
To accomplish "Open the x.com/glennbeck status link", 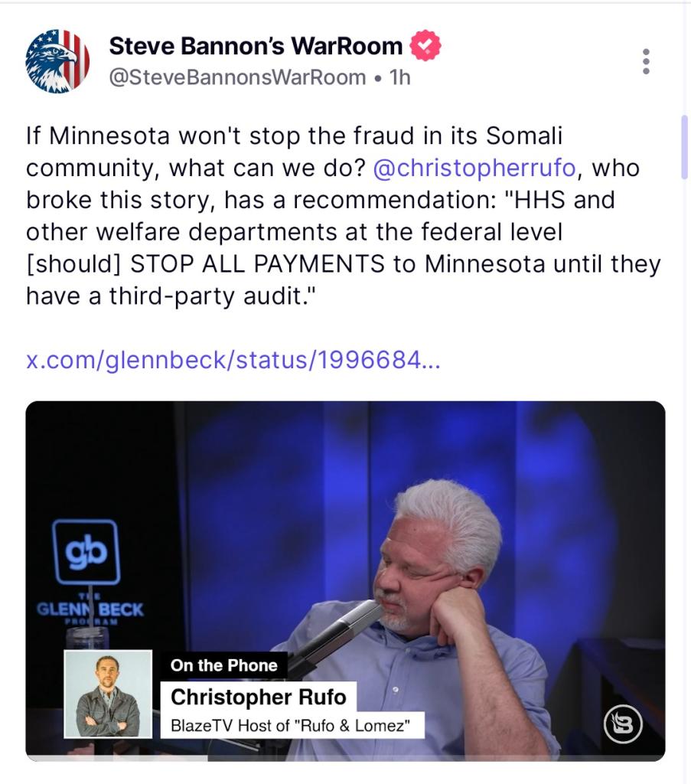I will tap(233, 360).
